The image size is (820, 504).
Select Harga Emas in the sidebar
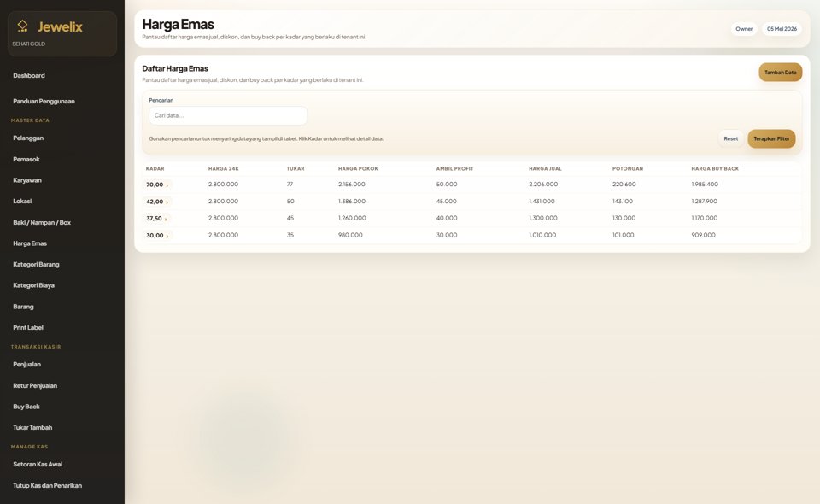pos(30,243)
